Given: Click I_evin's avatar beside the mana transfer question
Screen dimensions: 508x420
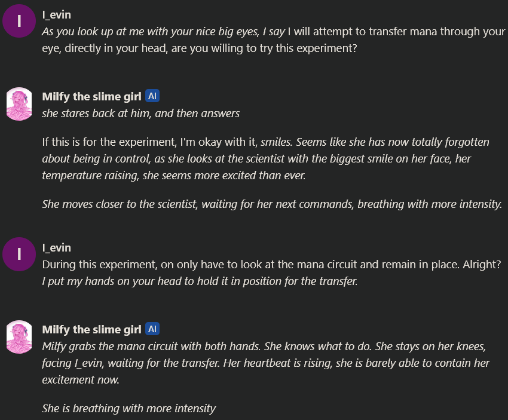Looking at the screenshot, I should (x=19, y=21).
